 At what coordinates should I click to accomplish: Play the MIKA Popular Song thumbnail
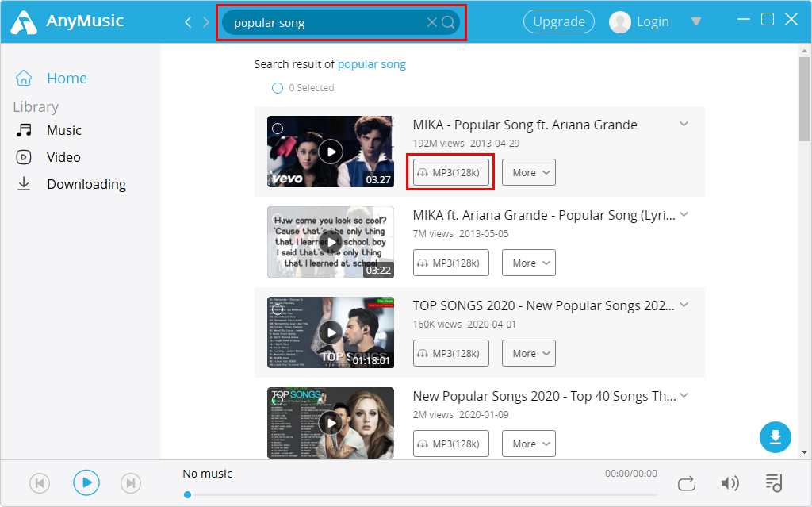(x=331, y=152)
